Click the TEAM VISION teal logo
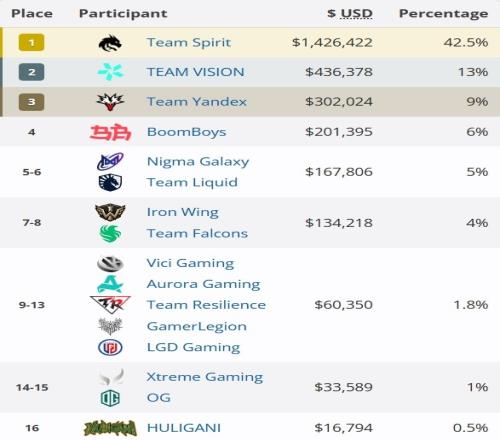The image size is (500, 440). pos(110,72)
